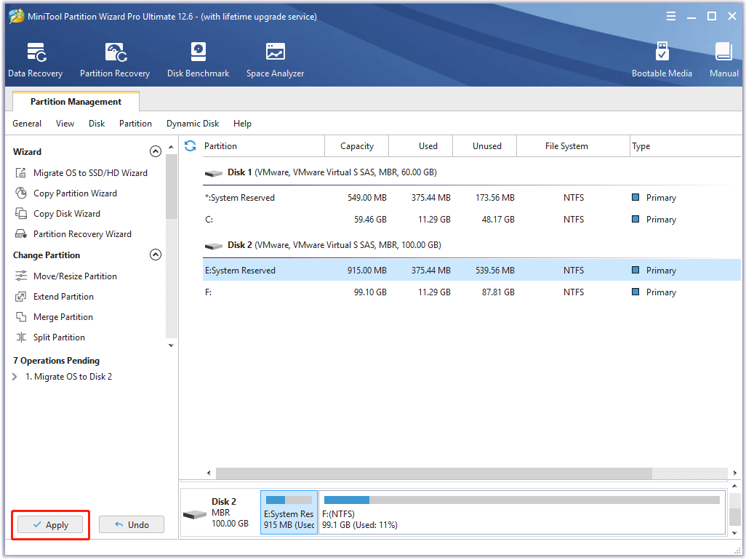This screenshot has height=560, width=746.
Task: Collapse the Wizard section
Action: click(x=156, y=151)
